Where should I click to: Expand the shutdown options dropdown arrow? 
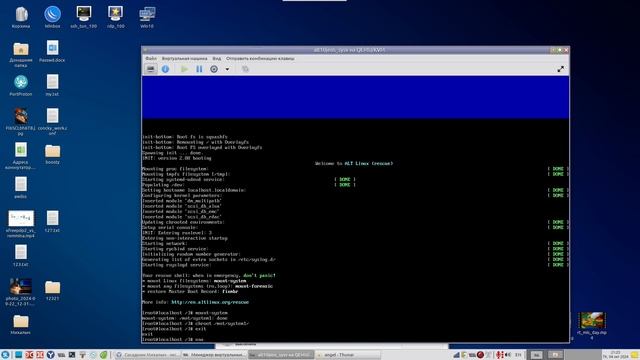point(227,69)
